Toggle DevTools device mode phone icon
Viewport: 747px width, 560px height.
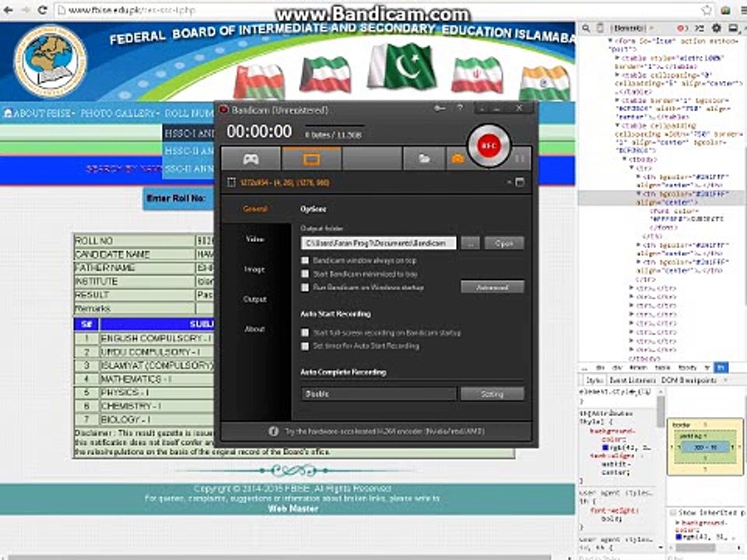point(600,29)
